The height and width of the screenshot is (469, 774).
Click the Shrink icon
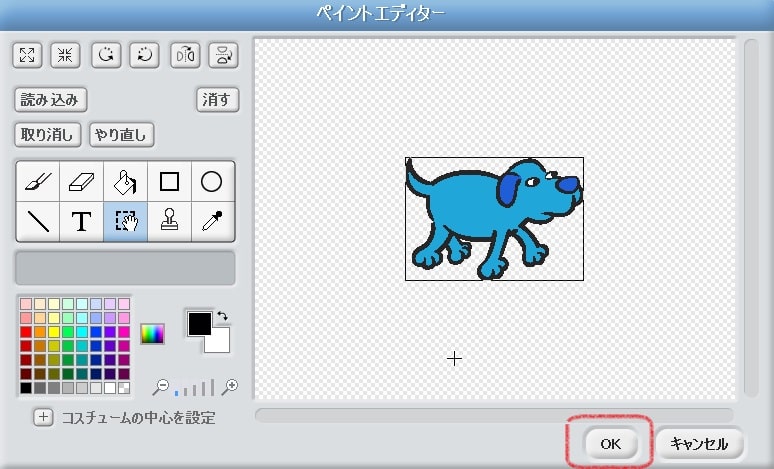point(66,55)
